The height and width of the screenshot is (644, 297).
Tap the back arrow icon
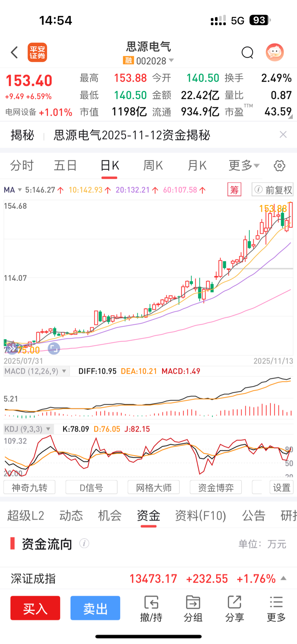pos(14,52)
